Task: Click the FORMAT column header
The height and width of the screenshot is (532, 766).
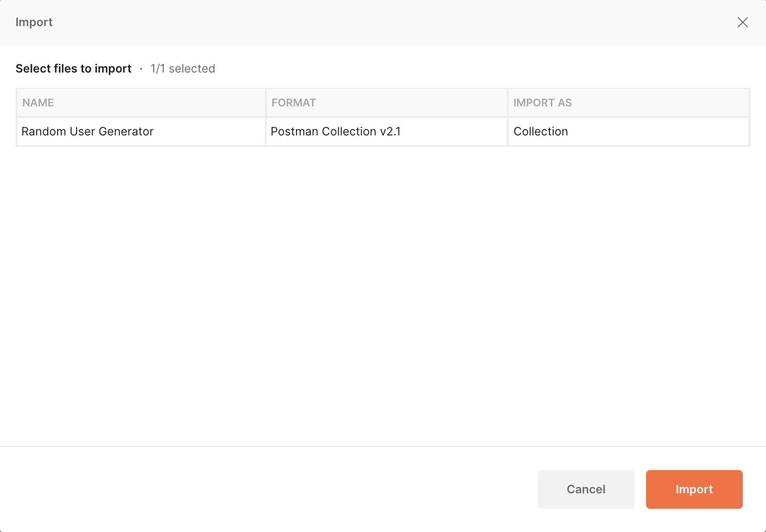Action: pyautogui.click(x=294, y=103)
